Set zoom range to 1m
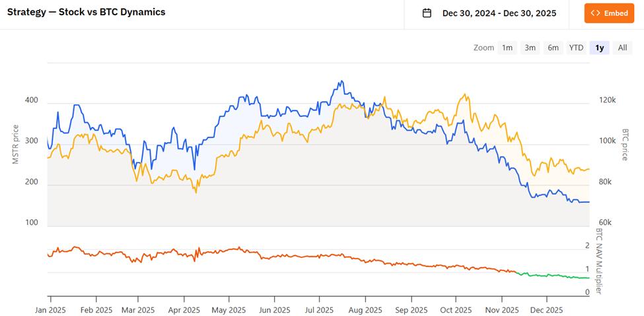 click(x=507, y=48)
